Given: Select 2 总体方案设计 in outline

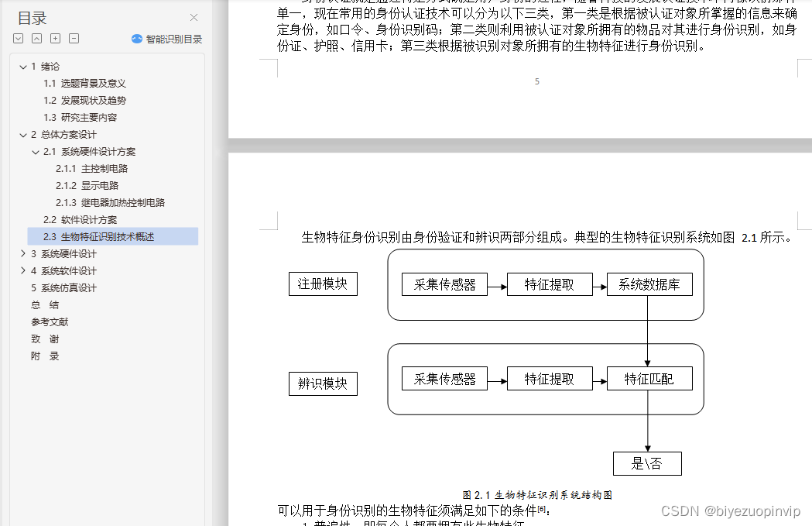Looking at the screenshot, I should [63, 135].
